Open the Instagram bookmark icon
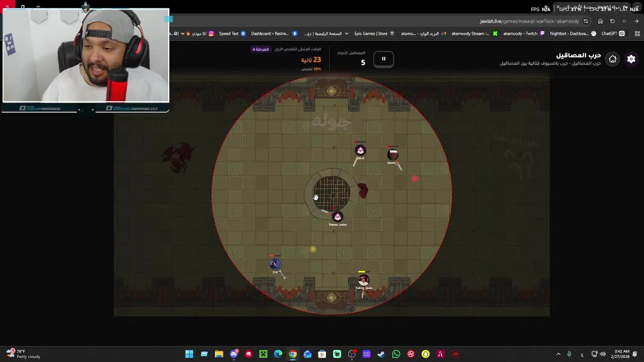Viewport: 644px width, 362px height. [211, 34]
